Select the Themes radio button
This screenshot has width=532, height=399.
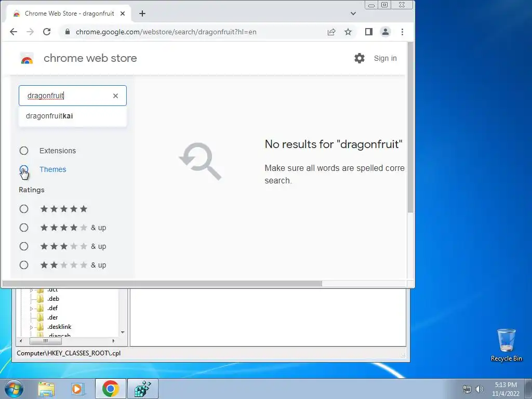pyautogui.click(x=24, y=170)
